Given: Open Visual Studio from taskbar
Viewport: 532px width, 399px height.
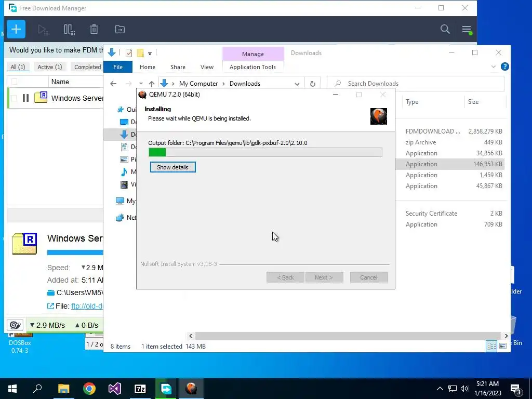Looking at the screenshot, I should pyautogui.click(x=115, y=389).
